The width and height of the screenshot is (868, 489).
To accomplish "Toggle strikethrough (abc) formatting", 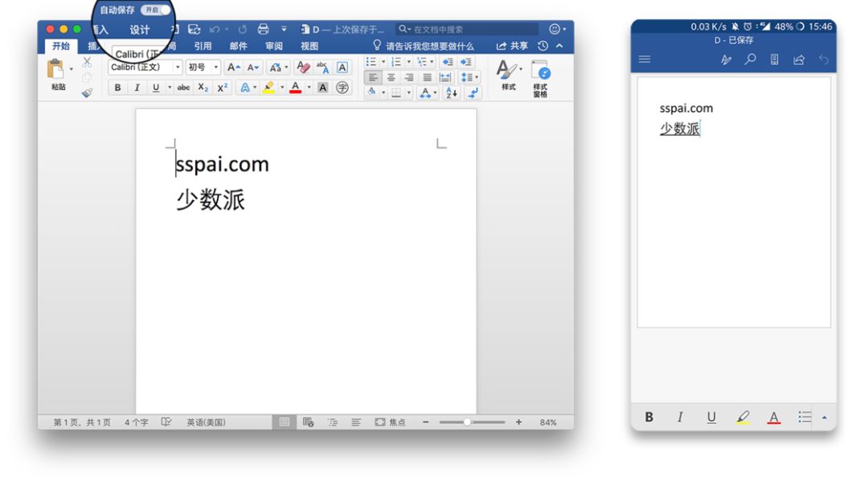I will 183,88.
